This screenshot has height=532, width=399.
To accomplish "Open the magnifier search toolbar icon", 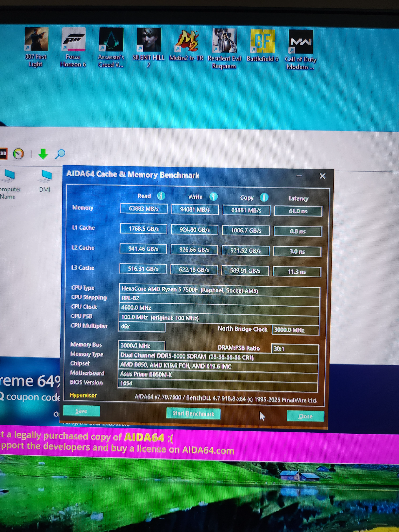I will (x=60, y=154).
